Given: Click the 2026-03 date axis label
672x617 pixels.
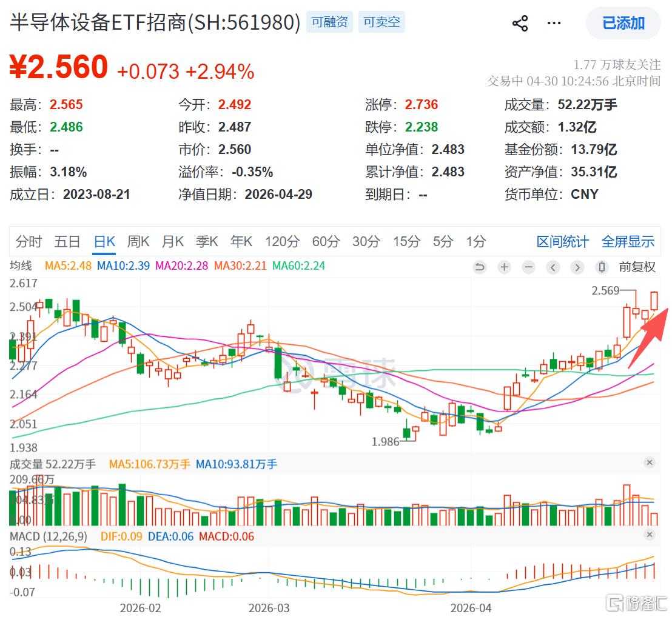Looking at the screenshot, I should click(x=269, y=608).
